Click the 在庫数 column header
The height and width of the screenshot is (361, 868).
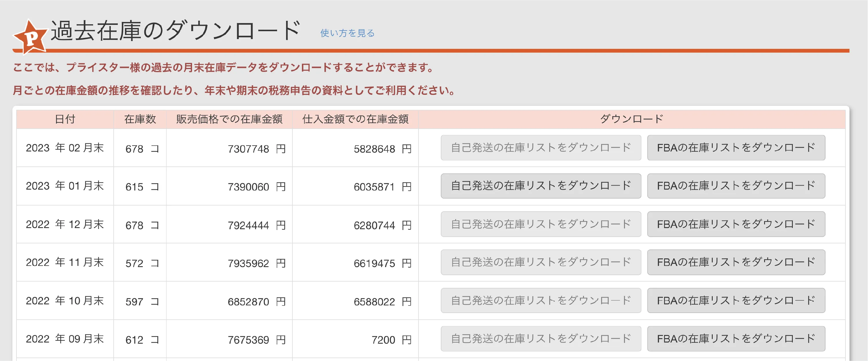(x=140, y=119)
